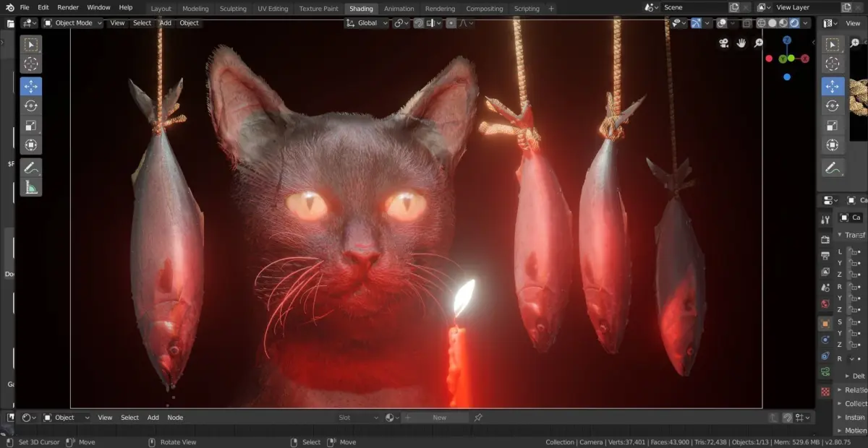The image size is (868, 448).
Task: Switch to Wireframe viewport shading
Action: pos(761,23)
